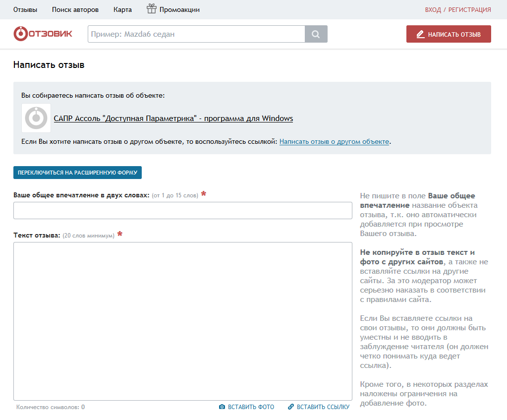Viewport: 507px width, 420px height.
Task: Click into the Текст отзыва text area
Action: coord(183,321)
